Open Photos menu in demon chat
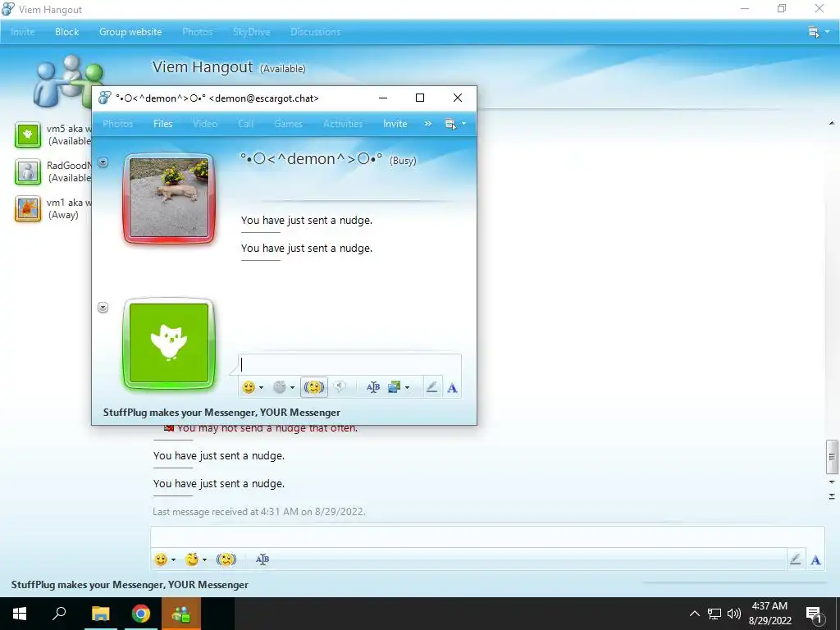 tap(117, 124)
